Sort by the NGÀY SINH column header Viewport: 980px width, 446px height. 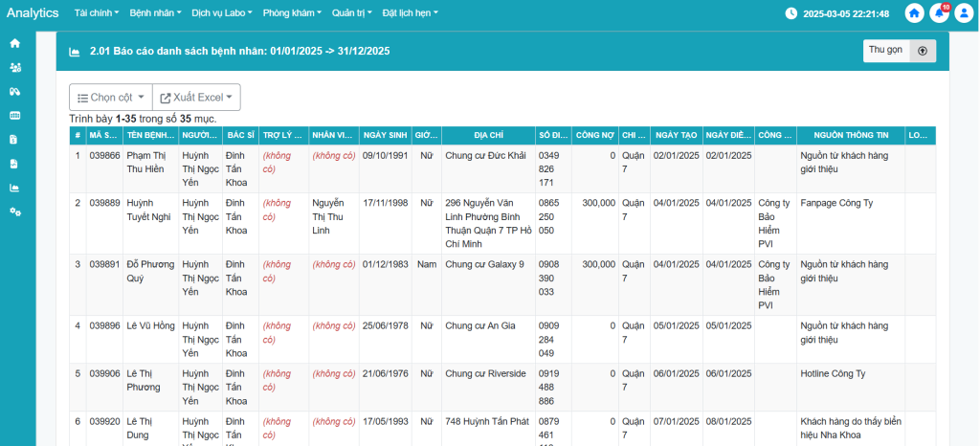point(386,135)
